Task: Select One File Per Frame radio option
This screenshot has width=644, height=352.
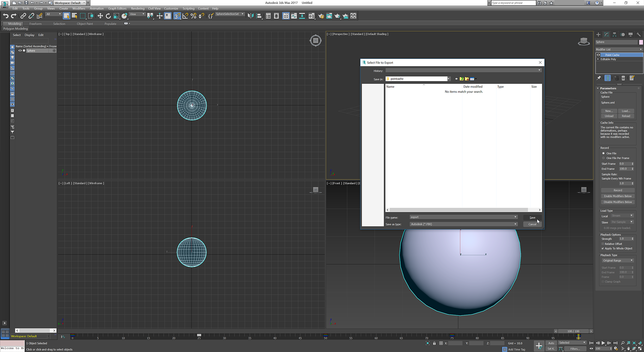Action: (x=604, y=158)
